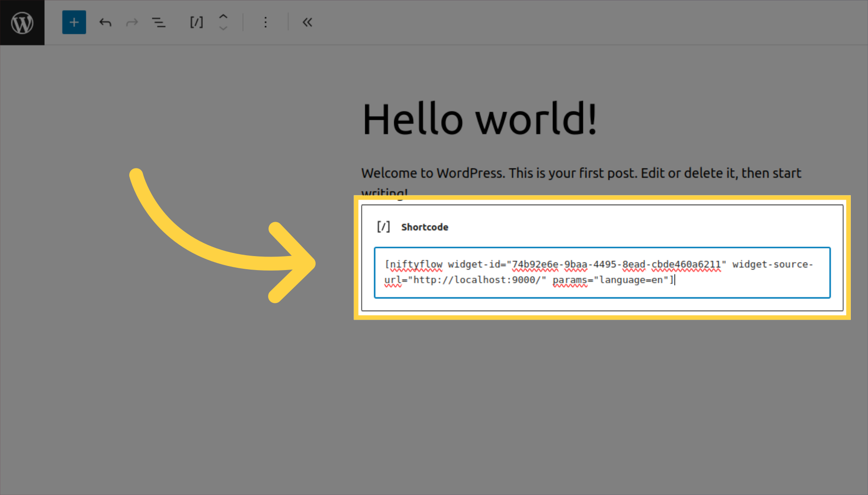Click the shortcode icon beside Shortcode label
Screen dimensions: 868x495
(x=383, y=227)
